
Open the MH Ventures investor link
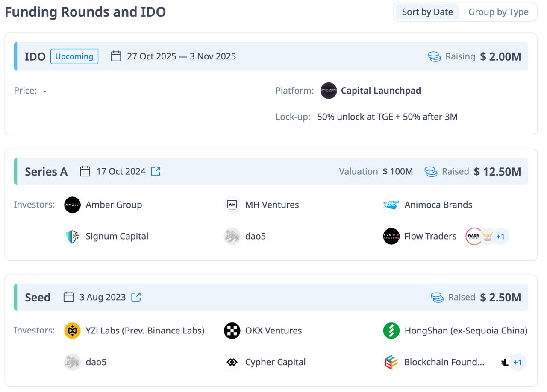[272, 205]
